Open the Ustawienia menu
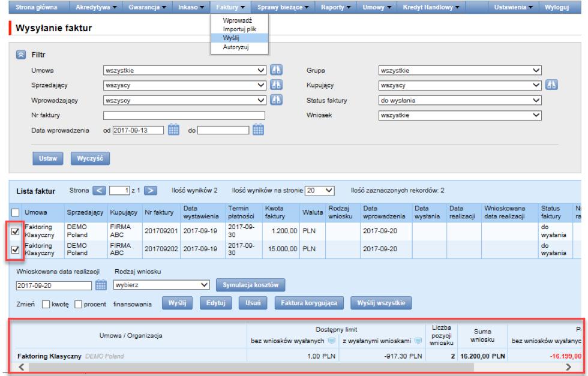The width and height of the screenshot is (588, 376). pyautogui.click(x=514, y=7)
